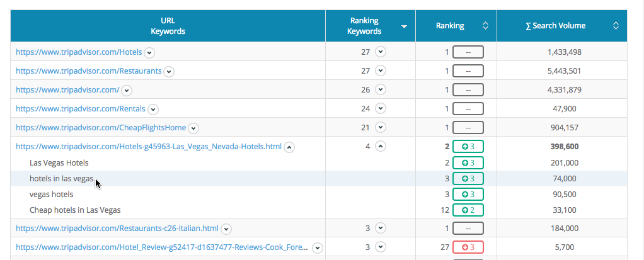Click the 1,433,498 search volume value
The image size is (644, 260).
click(565, 52)
